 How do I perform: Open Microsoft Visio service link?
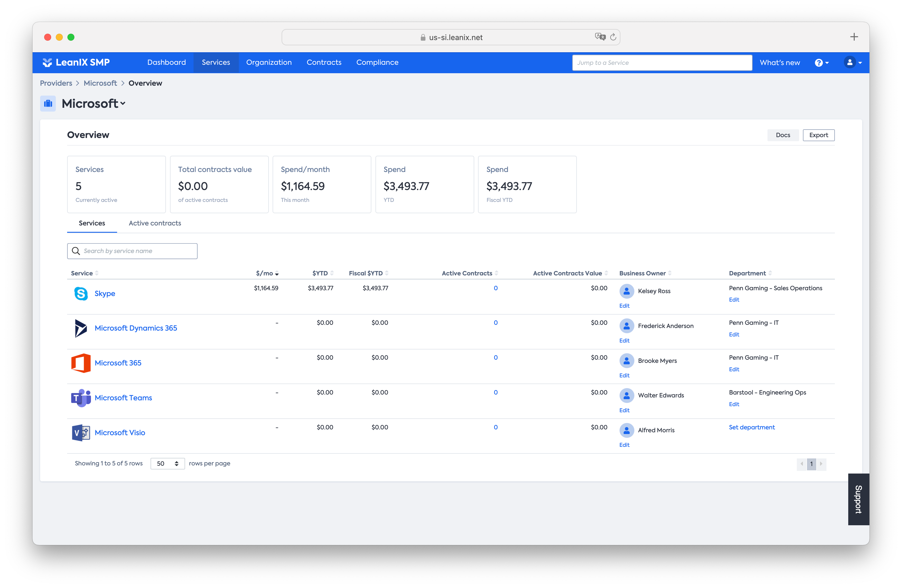120,433
